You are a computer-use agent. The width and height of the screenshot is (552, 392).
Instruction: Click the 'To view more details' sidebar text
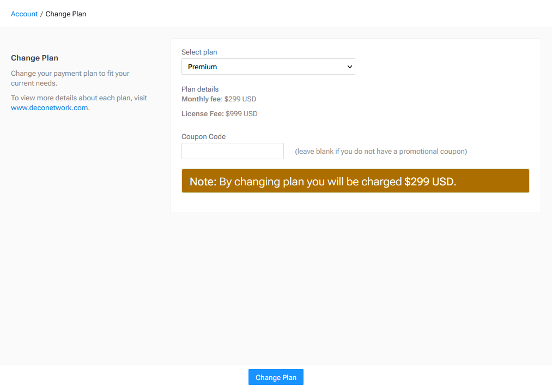(79, 98)
